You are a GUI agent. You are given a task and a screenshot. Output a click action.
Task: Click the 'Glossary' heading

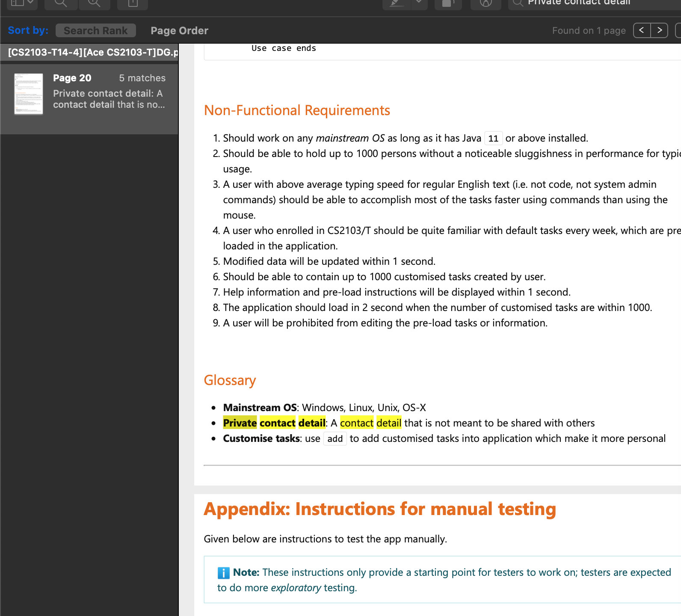click(230, 380)
